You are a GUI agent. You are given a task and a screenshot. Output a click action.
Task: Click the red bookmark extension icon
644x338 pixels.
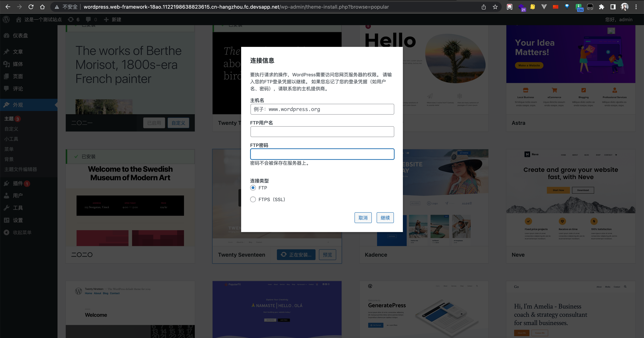point(509,7)
